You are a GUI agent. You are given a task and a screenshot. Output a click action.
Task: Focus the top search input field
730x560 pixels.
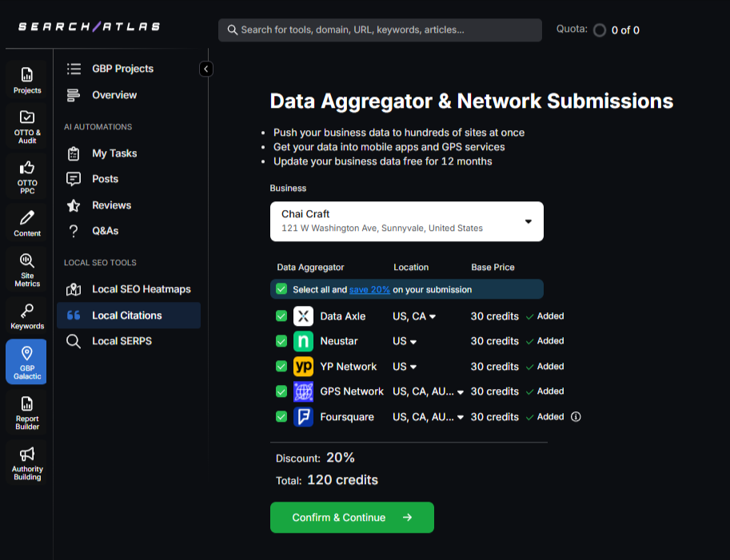pyautogui.click(x=380, y=30)
